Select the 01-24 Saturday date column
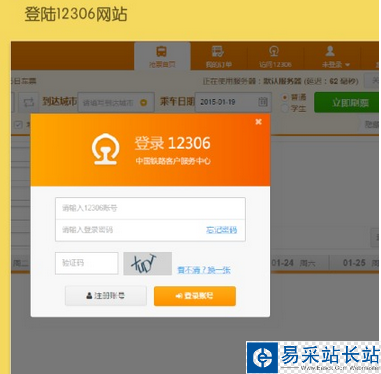381x374 pixels. pyautogui.click(x=295, y=263)
